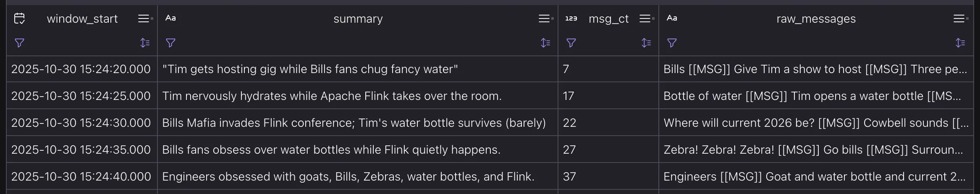Open the raw_messages column menu
This screenshot has height=194, width=980.
pyautogui.click(x=959, y=18)
